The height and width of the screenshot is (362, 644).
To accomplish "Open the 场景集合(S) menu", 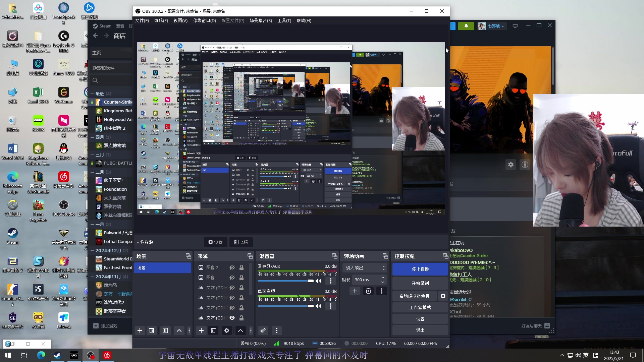I will (261, 20).
